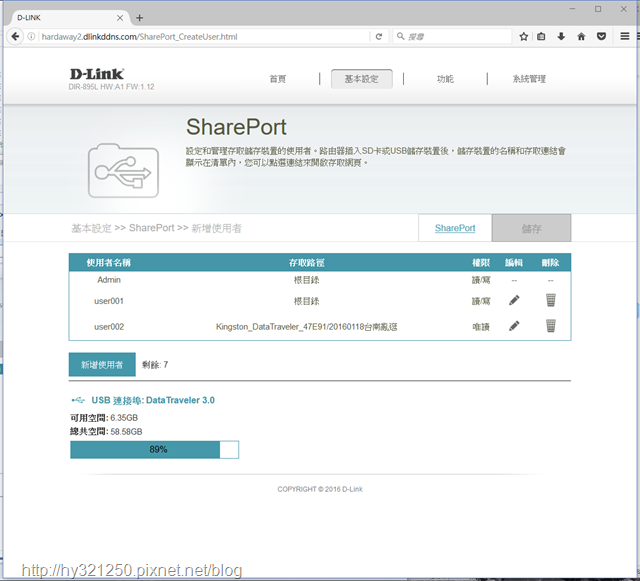Image resolution: width=640 pixels, height=581 pixels.
Task: Edit user002 with the pencil icon
Action: pos(514,326)
